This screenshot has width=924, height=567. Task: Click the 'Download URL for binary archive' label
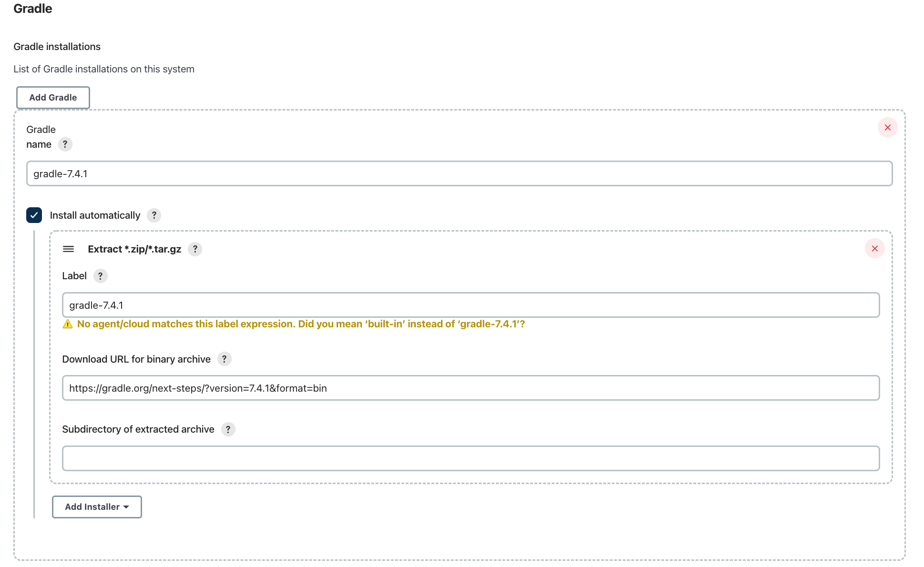136,359
